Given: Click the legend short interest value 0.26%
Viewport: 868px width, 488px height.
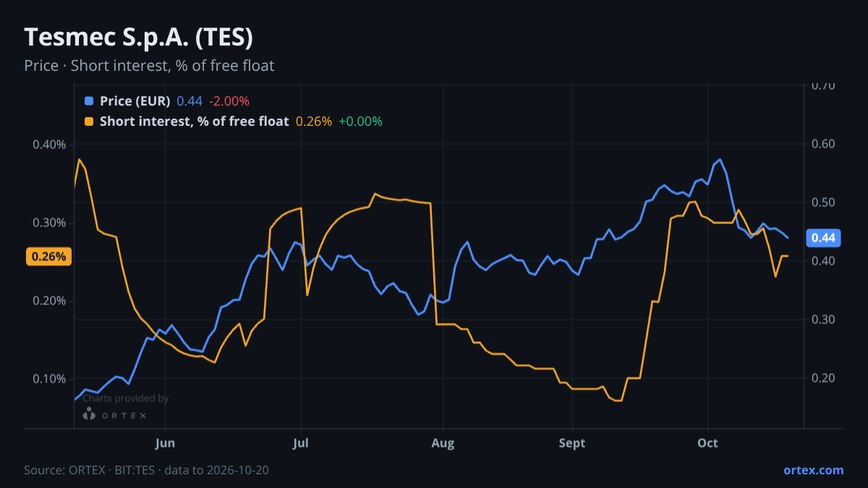Looking at the screenshot, I should 314,121.
